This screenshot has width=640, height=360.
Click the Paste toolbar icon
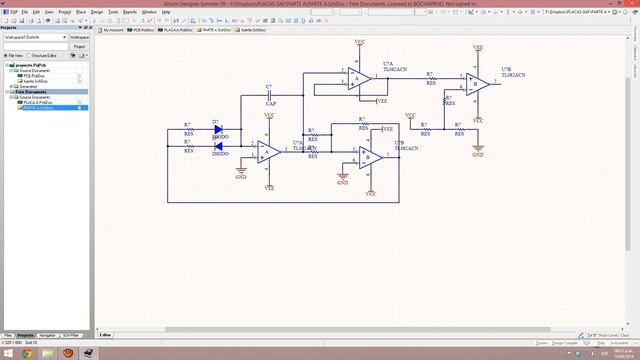(110, 20)
